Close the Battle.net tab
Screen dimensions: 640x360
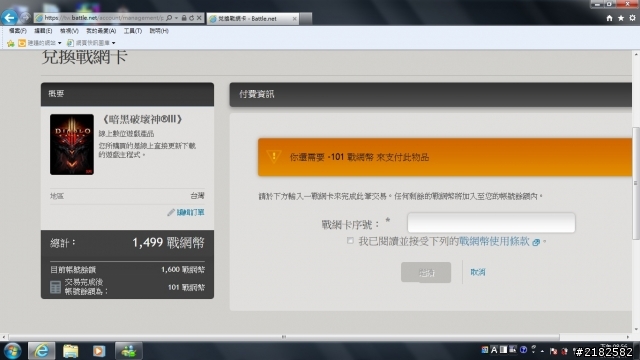[x=294, y=19]
